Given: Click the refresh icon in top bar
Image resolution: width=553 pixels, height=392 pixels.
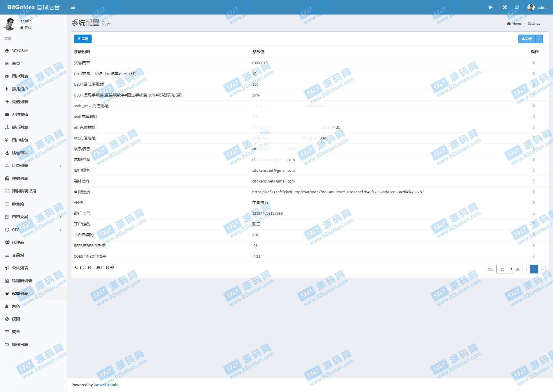Looking at the screenshot, I should click(x=517, y=7).
